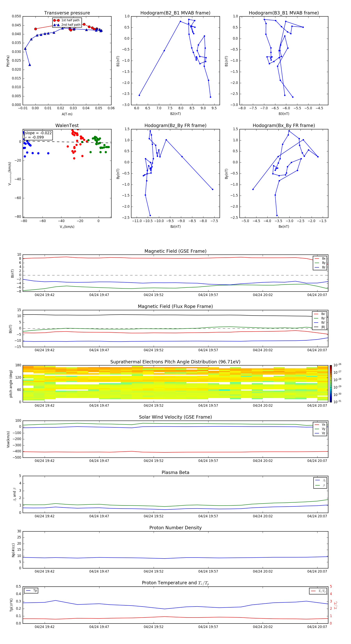Click the 'Hodogram(B3_B1 MVAB frame)' title
This screenshot has width=351, height=644.
[x=284, y=13]
